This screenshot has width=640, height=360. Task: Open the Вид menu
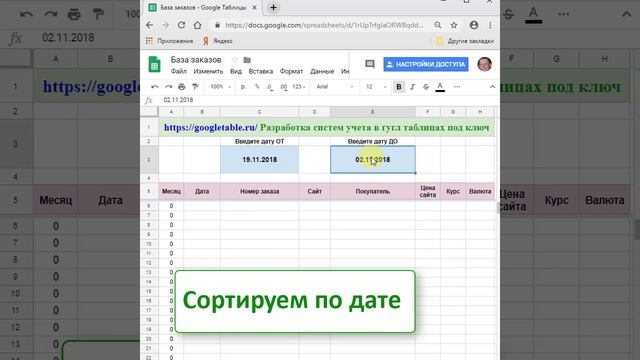(236, 71)
